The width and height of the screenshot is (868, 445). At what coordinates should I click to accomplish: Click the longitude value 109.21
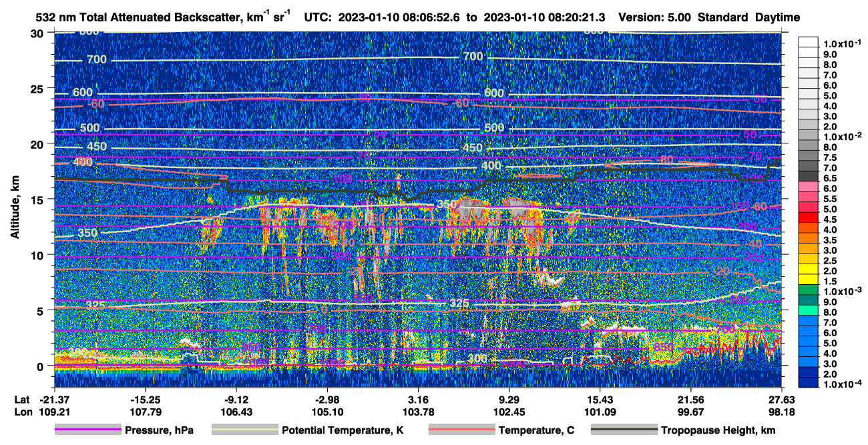click(x=54, y=412)
